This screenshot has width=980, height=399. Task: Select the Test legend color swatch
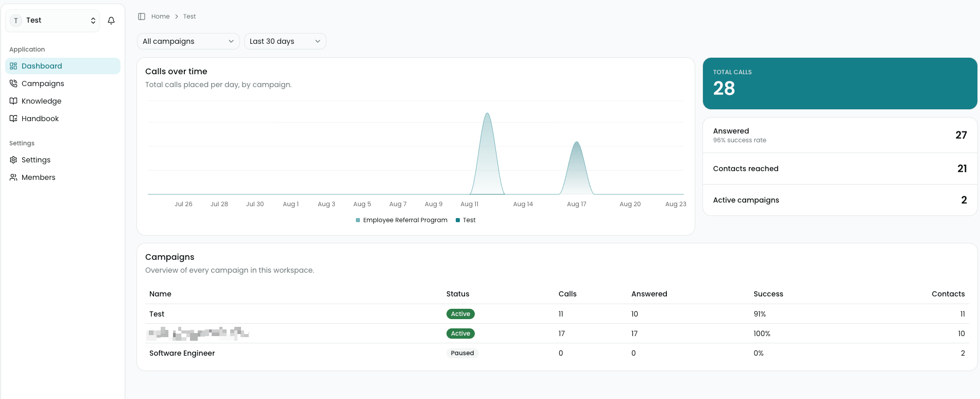(458, 220)
